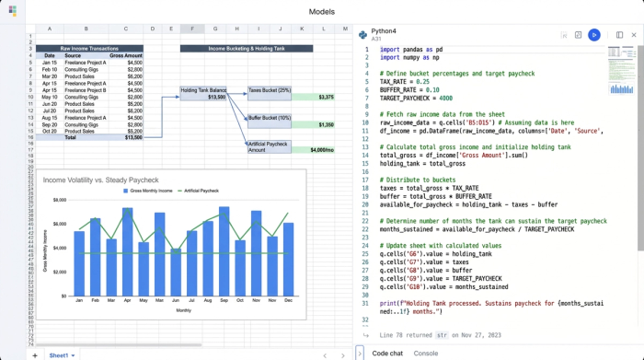Click the Total row label cell

[86, 137]
